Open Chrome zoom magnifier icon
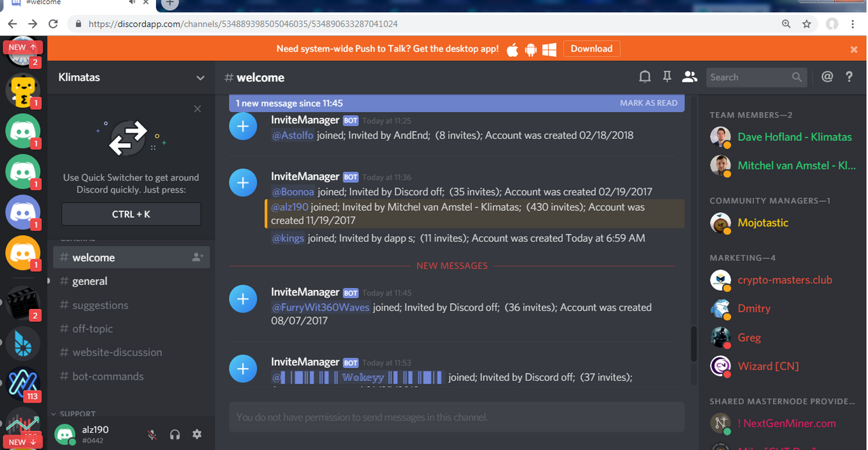 [x=786, y=24]
